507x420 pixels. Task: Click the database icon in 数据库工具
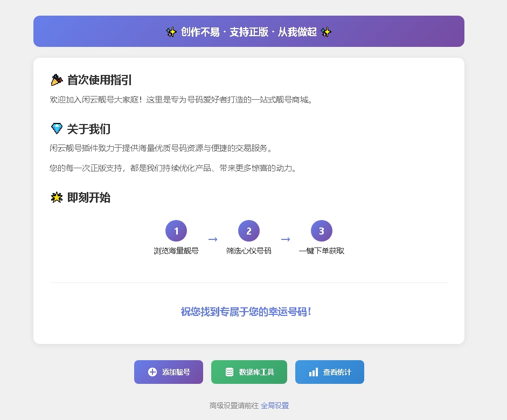pos(229,372)
